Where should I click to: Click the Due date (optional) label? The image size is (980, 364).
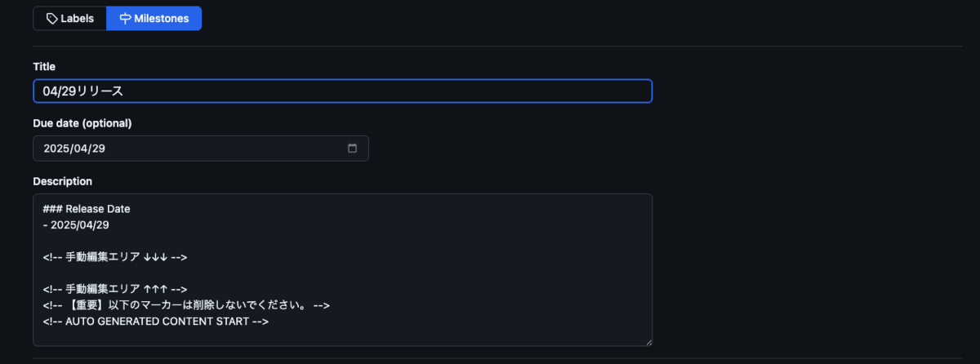pos(82,123)
